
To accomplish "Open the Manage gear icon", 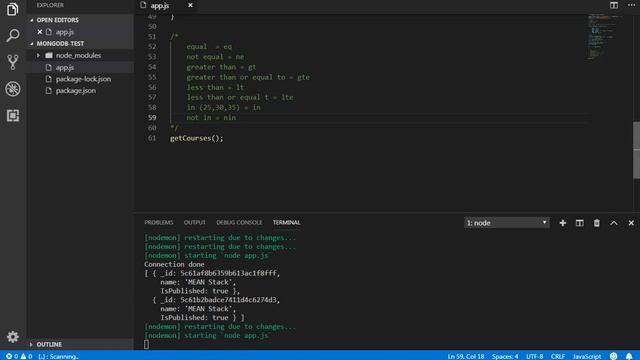I will tap(13, 337).
